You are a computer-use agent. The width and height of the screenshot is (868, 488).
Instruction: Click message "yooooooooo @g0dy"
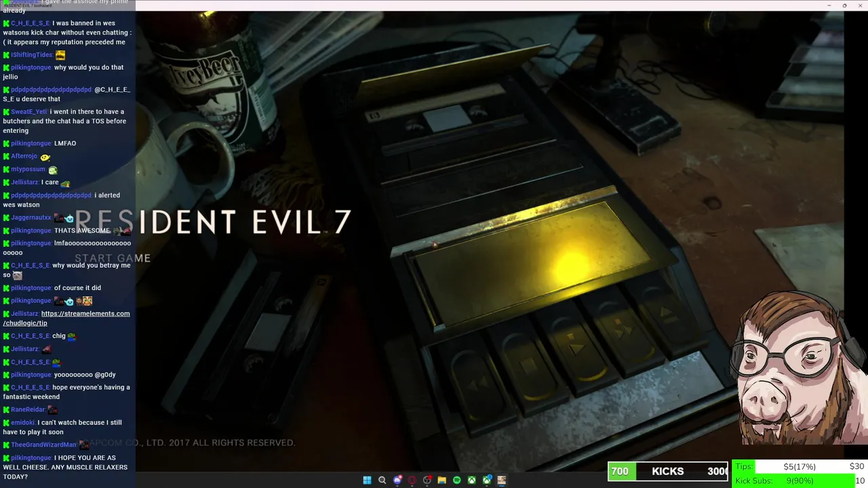coord(85,375)
